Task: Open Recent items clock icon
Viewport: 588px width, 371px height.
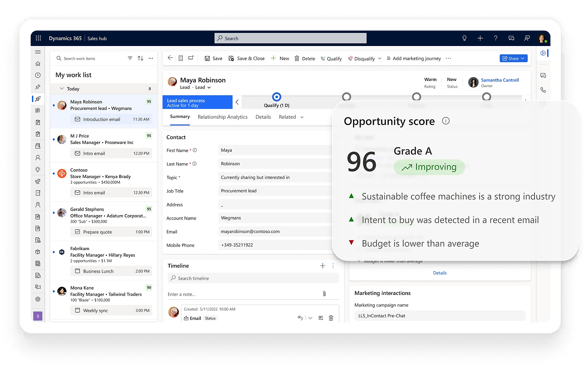Action: [x=38, y=75]
